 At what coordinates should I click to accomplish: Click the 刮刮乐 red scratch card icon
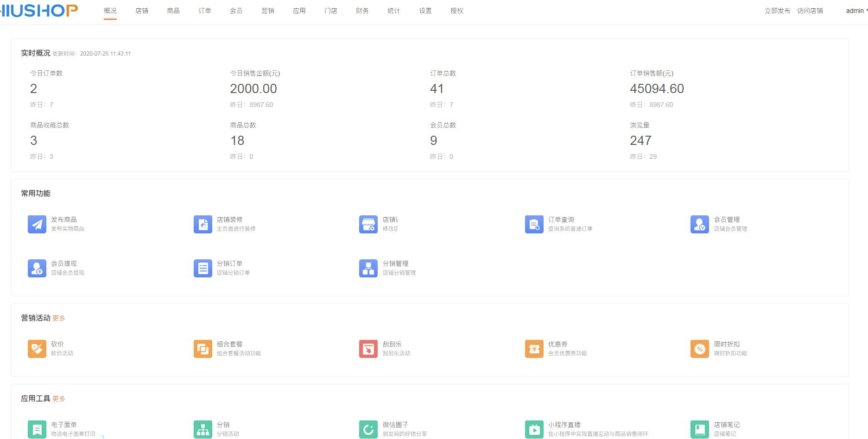[368, 349]
